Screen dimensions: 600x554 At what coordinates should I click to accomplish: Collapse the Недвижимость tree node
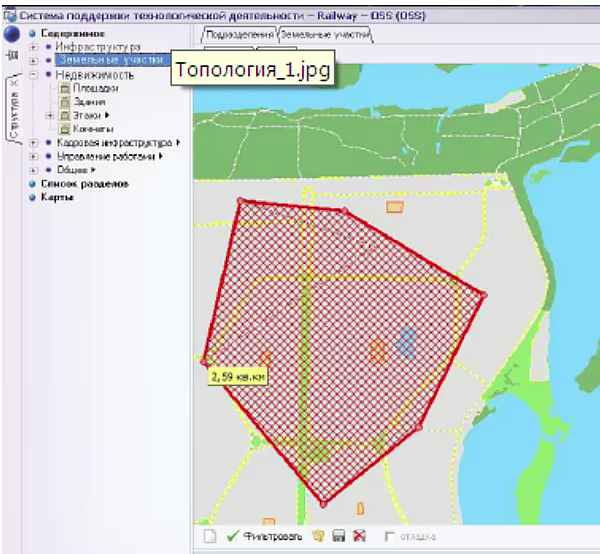coord(34,74)
